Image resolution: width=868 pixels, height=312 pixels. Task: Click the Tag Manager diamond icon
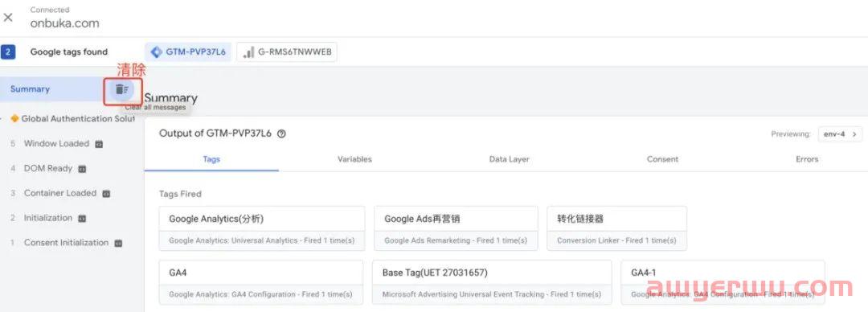click(x=156, y=52)
